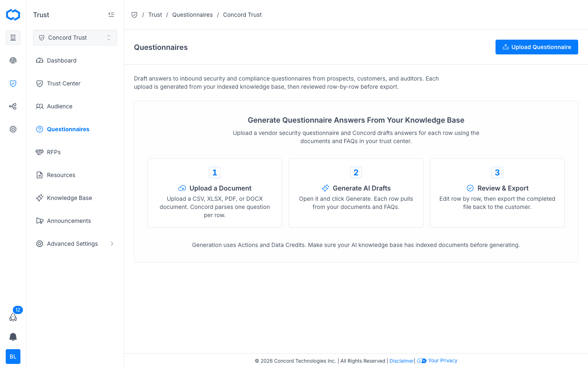This screenshot has height=368, width=588.
Task: Open the BL user avatar
Action: [13, 357]
